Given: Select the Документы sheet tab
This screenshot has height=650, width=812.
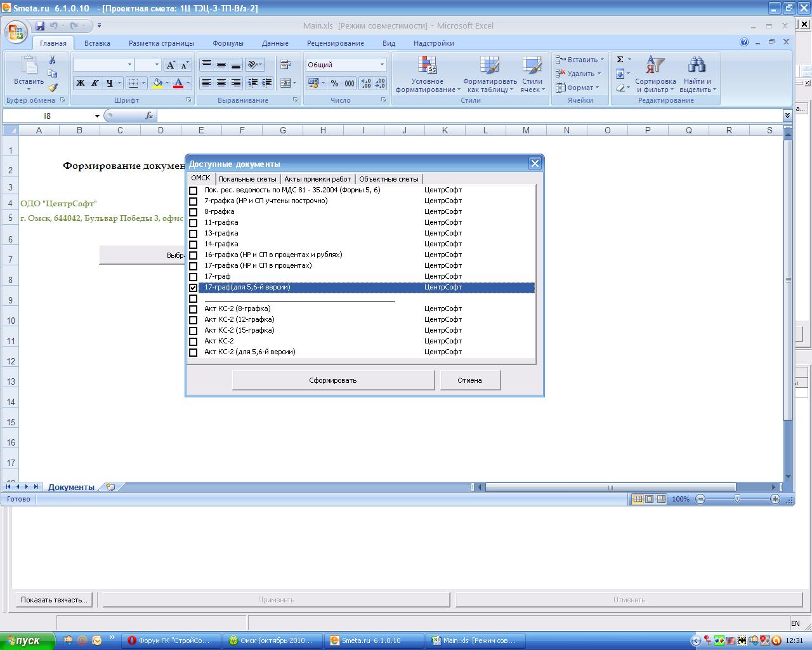Looking at the screenshot, I should [x=71, y=487].
